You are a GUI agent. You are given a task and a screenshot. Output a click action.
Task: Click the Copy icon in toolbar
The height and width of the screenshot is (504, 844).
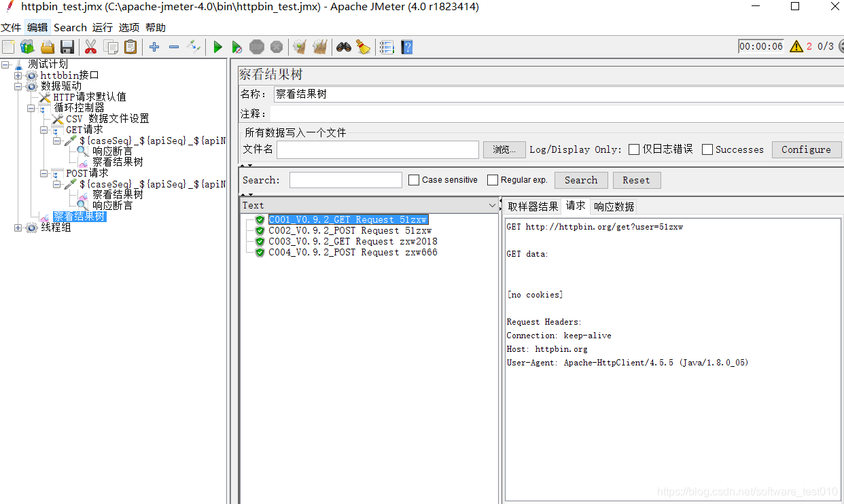coord(110,47)
